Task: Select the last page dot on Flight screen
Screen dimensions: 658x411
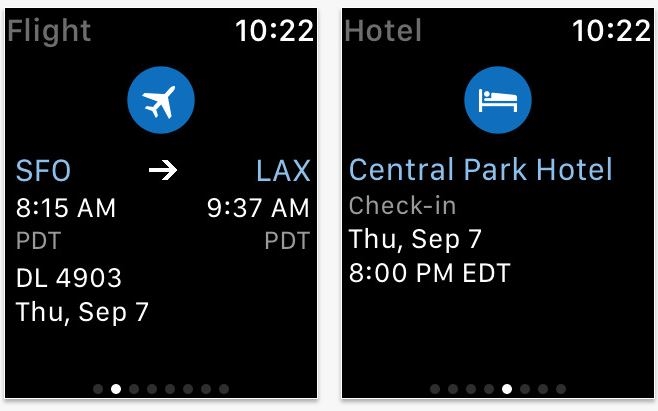Action: click(x=224, y=389)
